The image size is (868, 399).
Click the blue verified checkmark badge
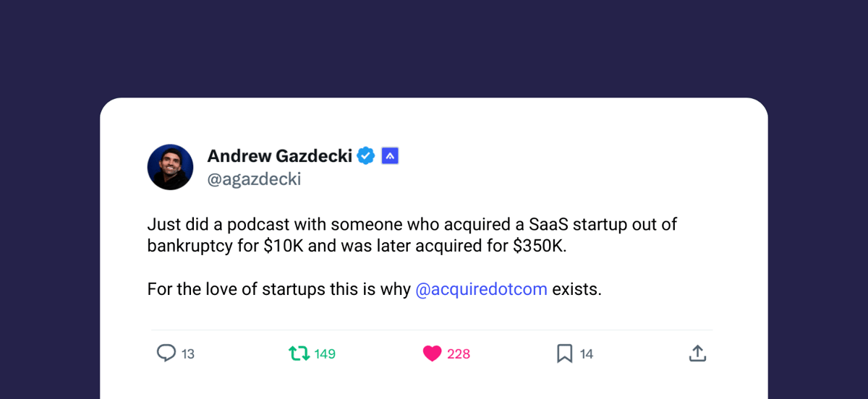tap(366, 155)
